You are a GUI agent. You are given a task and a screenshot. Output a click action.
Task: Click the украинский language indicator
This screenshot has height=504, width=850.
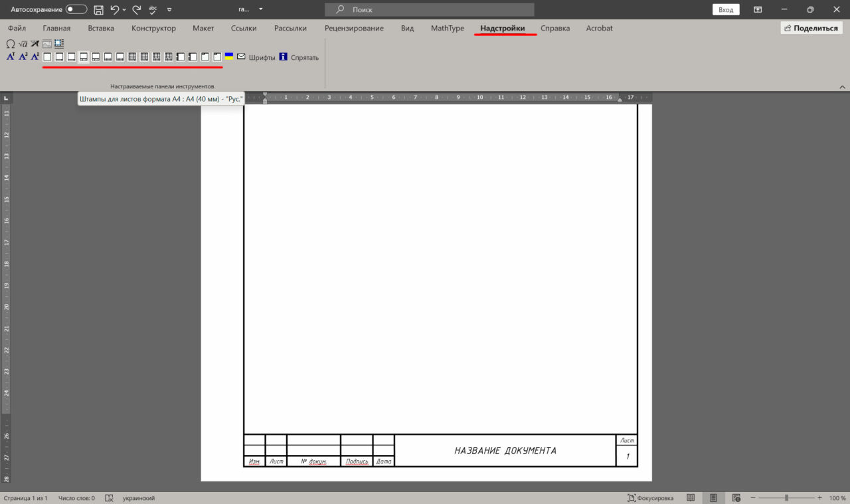pyautogui.click(x=139, y=498)
